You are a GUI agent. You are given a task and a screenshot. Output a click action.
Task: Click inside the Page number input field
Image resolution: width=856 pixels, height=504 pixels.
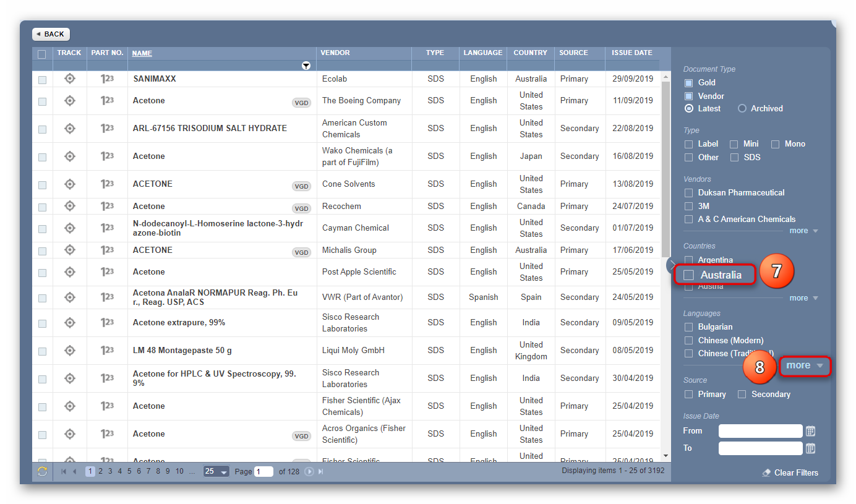[x=264, y=471]
